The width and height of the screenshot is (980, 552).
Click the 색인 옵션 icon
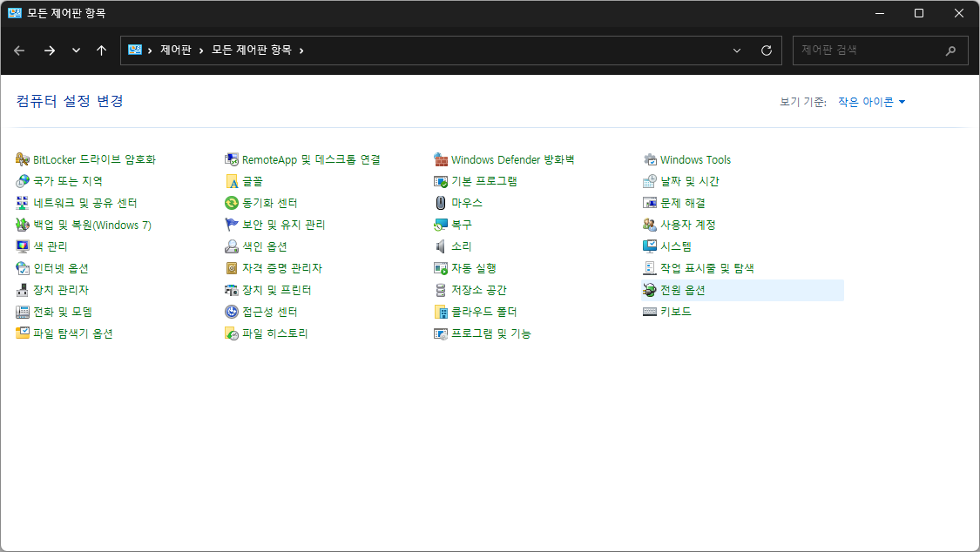click(232, 246)
